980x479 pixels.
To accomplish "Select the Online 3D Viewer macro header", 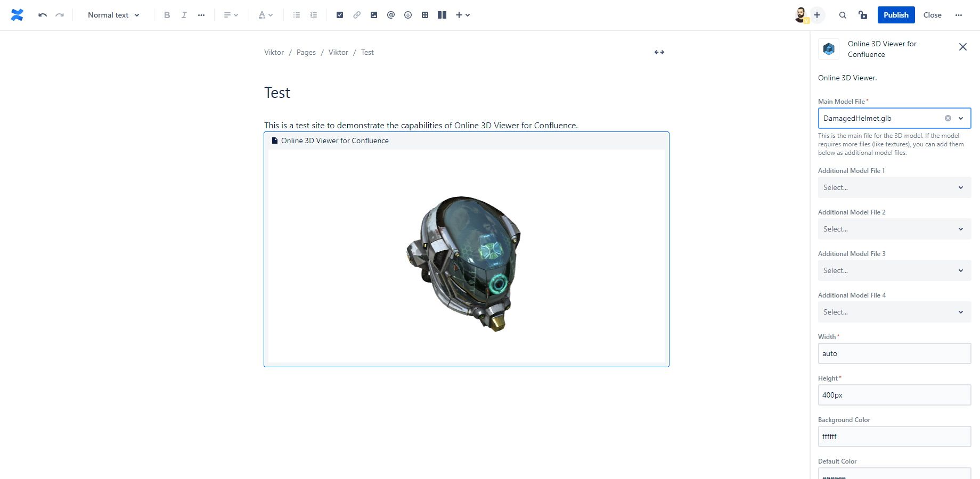I will [x=467, y=141].
